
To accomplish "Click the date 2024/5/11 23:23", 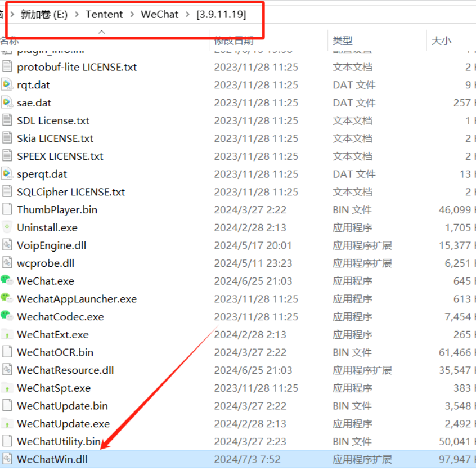I will pyautogui.click(x=253, y=263).
